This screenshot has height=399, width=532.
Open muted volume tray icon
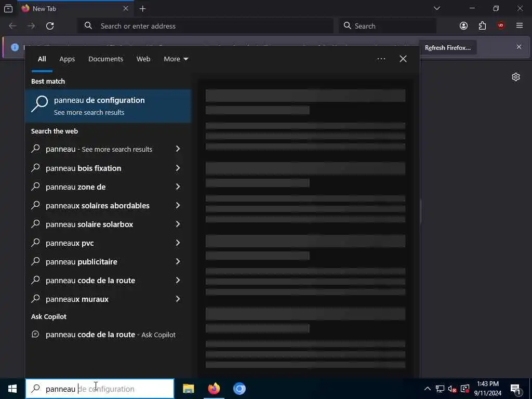click(453, 389)
